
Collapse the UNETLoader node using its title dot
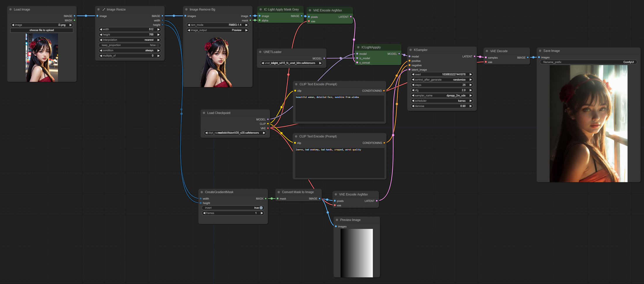260,52
